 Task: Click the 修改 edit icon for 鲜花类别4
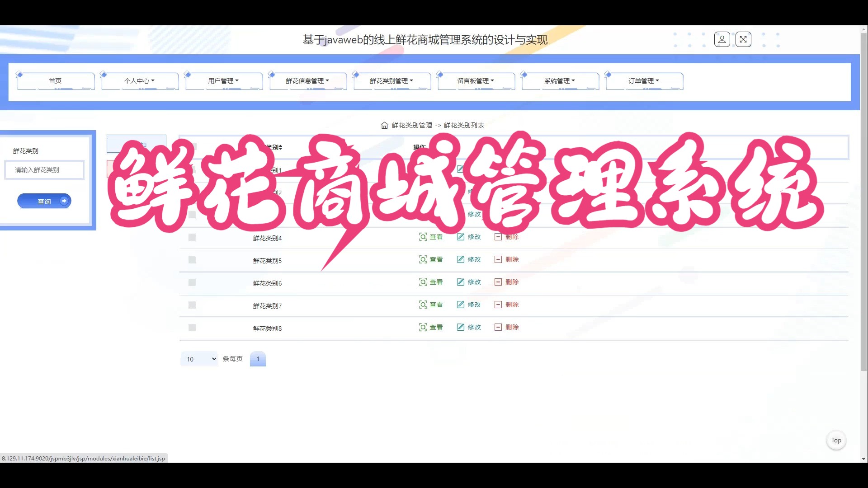(461, 237)
